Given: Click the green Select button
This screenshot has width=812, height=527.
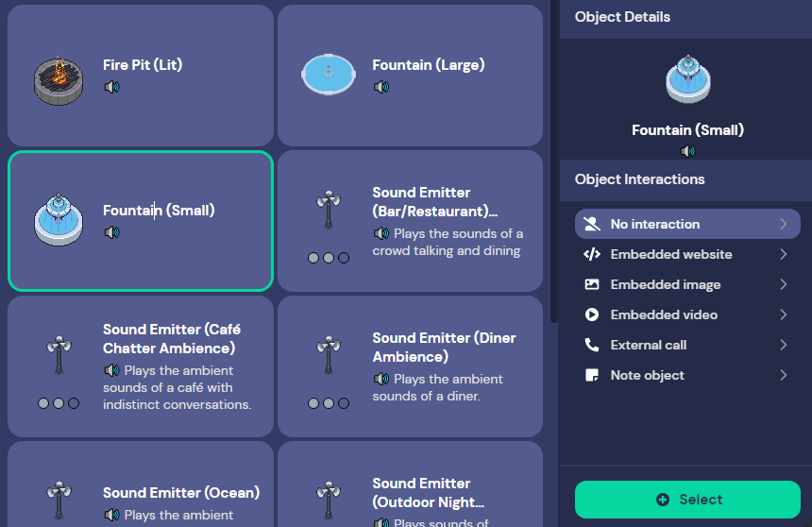Looking at the screenshot, I should click(687, 500).
